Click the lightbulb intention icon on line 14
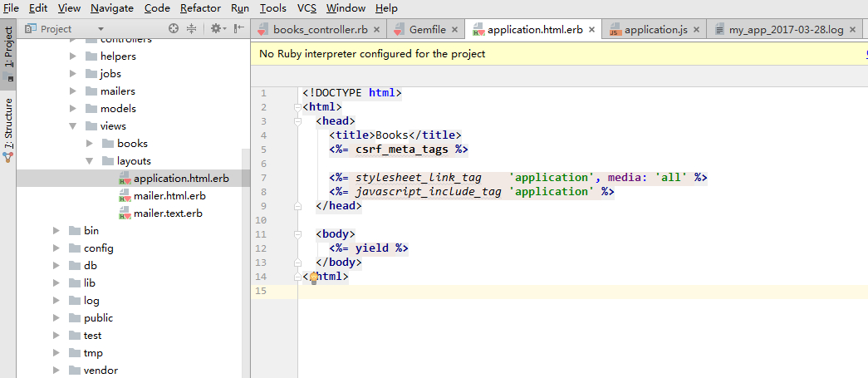This screenshot has width=868, height=378. [x=314, y=277]
